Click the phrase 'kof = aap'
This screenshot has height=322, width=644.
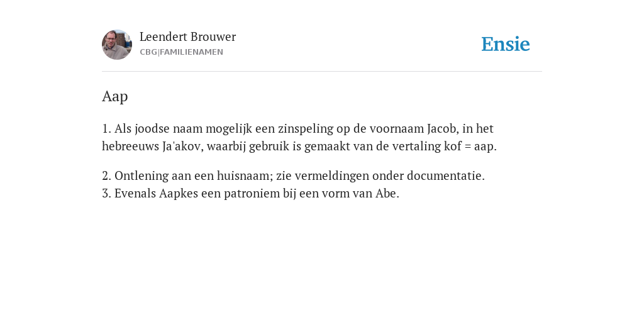coord(469,146)
